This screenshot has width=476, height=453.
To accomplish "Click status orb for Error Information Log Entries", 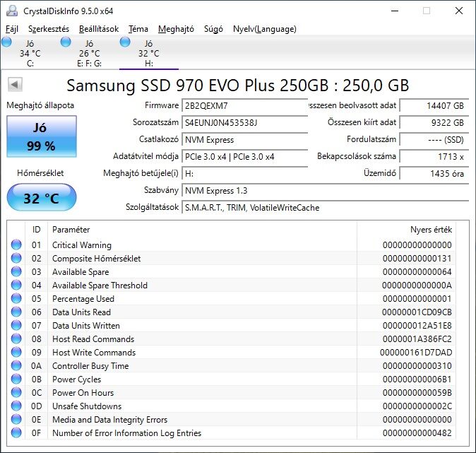I will (16, 433).
